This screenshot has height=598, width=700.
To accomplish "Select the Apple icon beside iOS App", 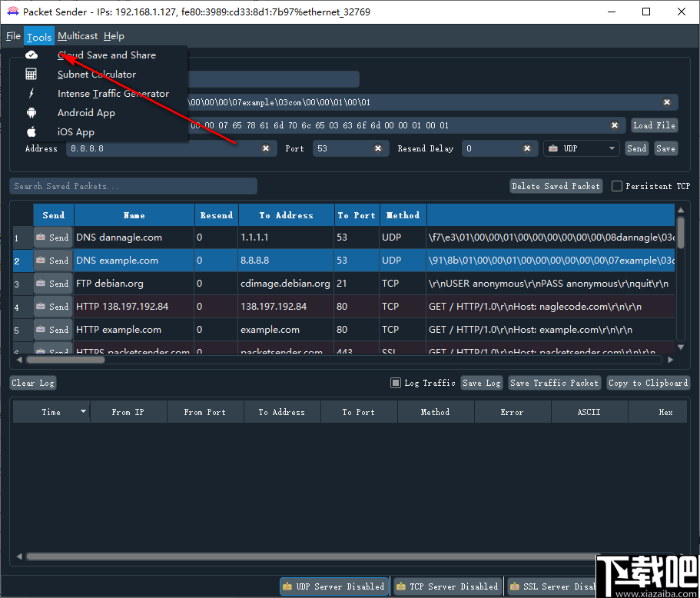I will (32, 131).
